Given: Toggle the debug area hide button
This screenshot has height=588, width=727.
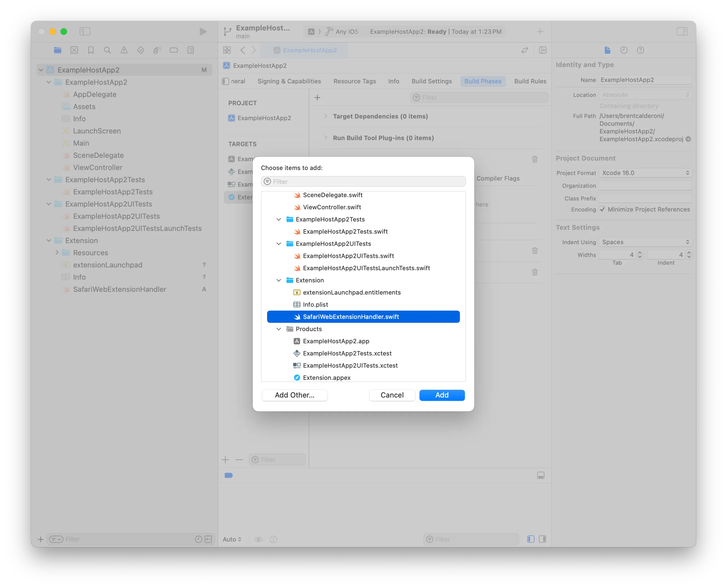Looking at the screenshot, I should 541,475.
